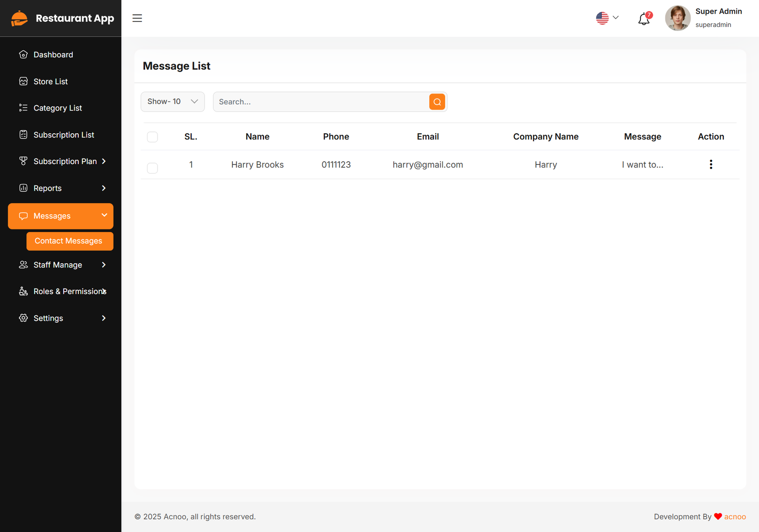The image size is (759, 532).
Task: Click the Dashboard home icon
Action: (x=23, y=55)
